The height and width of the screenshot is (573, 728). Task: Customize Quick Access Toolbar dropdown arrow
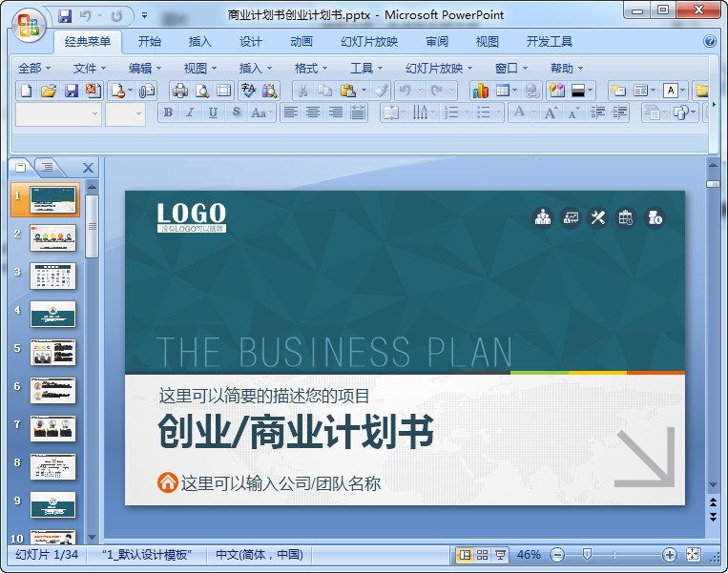click(145, 16)
